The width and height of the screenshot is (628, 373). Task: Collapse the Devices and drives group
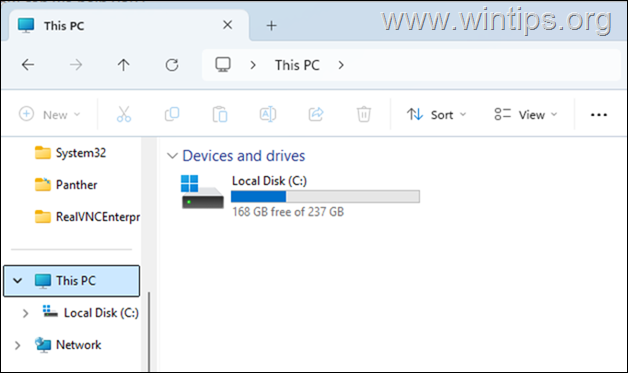(172, 155)
